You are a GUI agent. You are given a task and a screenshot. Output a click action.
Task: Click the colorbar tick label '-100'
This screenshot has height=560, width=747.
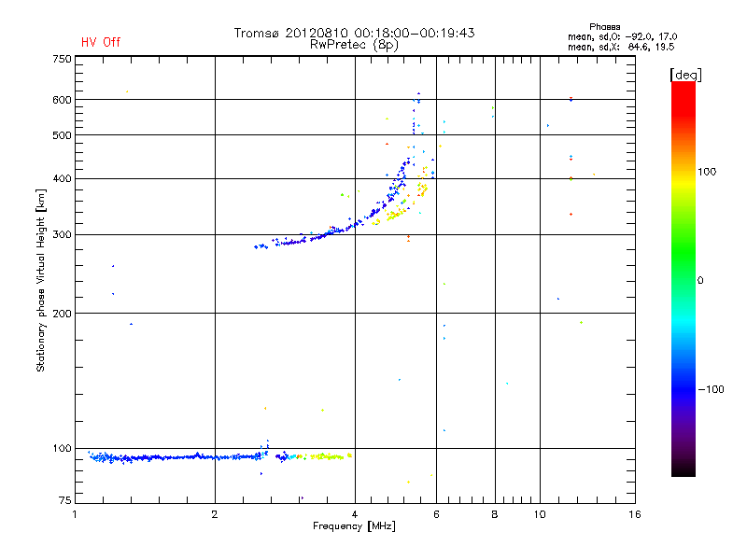coord(711,389)
